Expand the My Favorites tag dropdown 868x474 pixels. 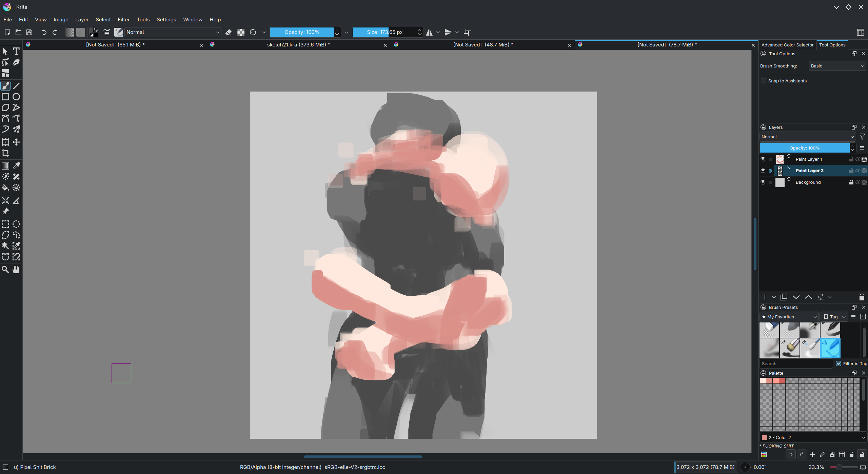pos(789,317)
